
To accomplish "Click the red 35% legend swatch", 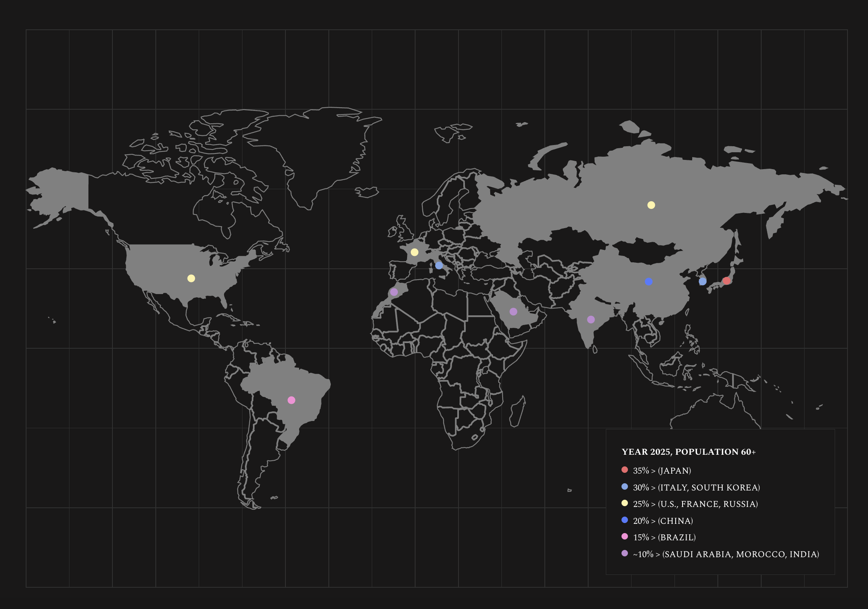I will tap(624, 470).
